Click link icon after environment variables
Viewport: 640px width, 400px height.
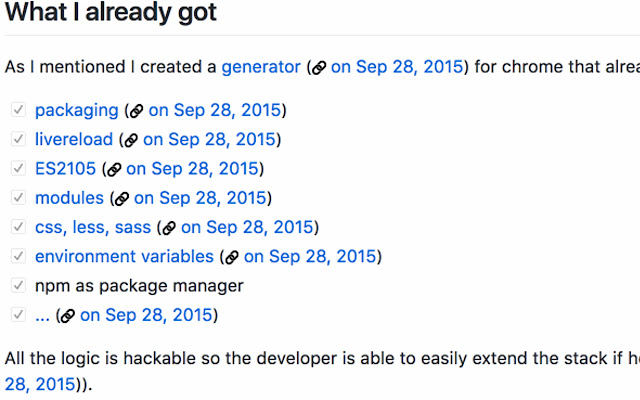[x=232, y=258]
